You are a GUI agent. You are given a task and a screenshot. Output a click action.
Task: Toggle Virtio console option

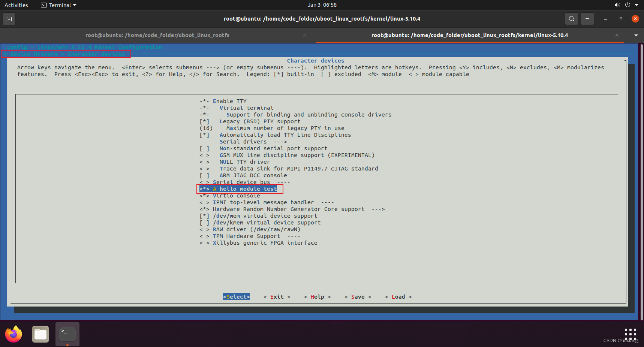tap(230, 196)
